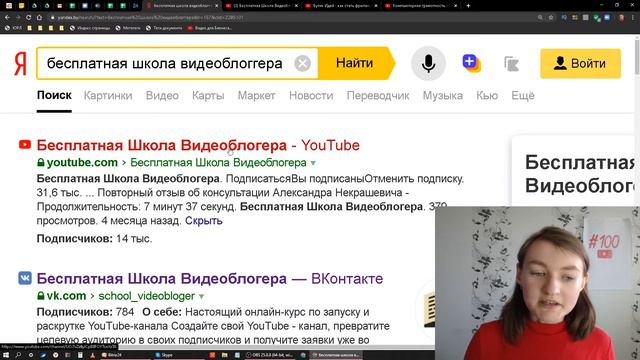Open the Windows taskbar search icon
Screen dimensions: 640x360
[18, 355]
